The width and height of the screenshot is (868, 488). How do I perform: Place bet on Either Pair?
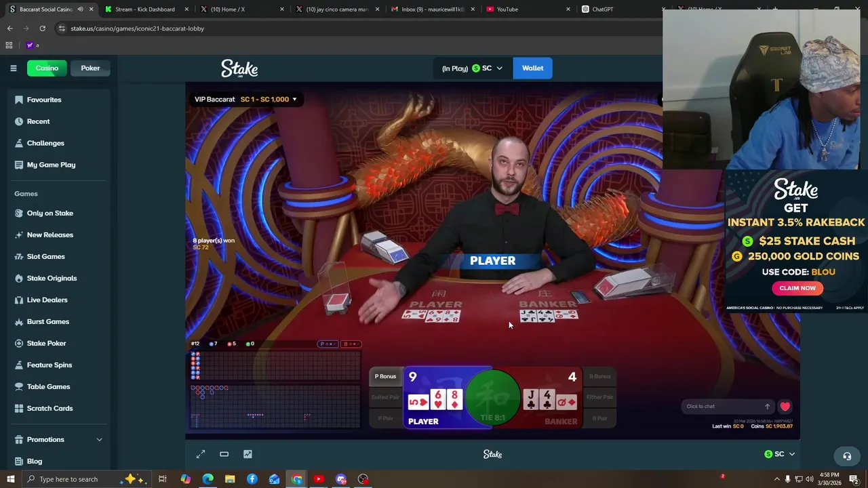pyautogui.click(x=599, y=397)
